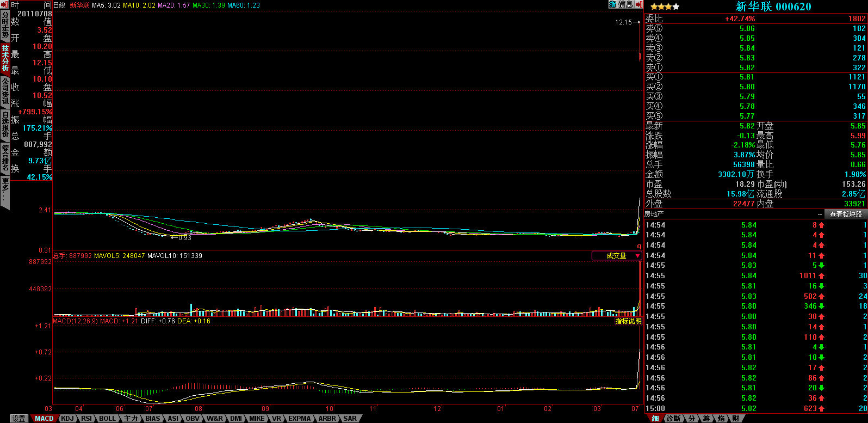Expand 更多 in left sidebar
Image resolution: width=868 pixels, height=423 pixels.
pos(5,191)
